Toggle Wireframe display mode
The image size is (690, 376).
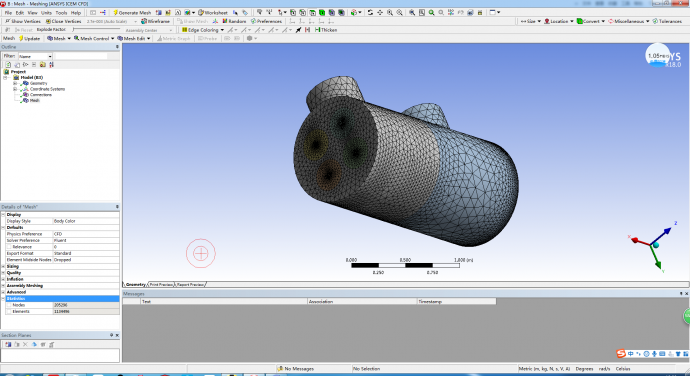coord(155,21)
